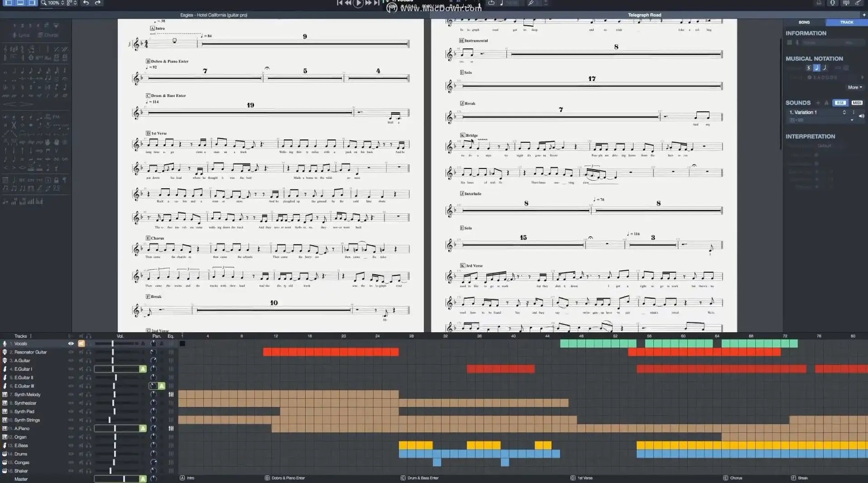Image resolution: width=868 pixels, height=483 pixels.
Task: Toggle the Drums track eye visibility
Action: coord(71,454)
